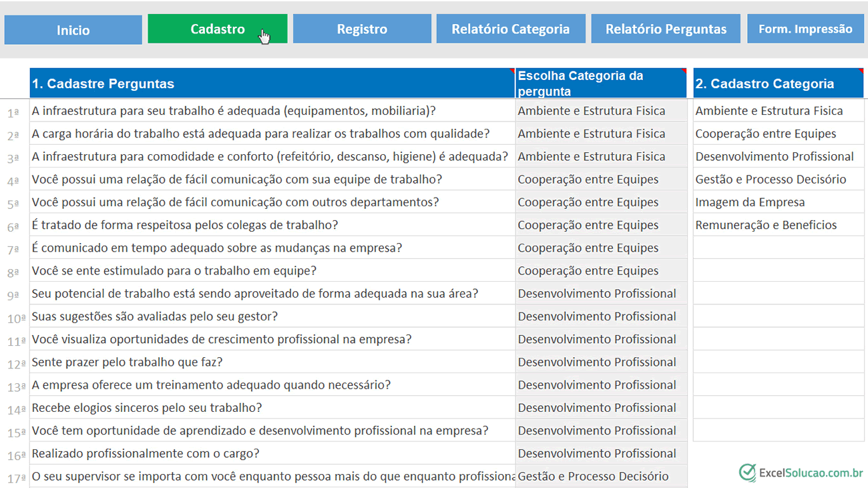Open category dropdown for question 9ª
The height and width of the screenshot is (488, 868).
click(601, 293)
